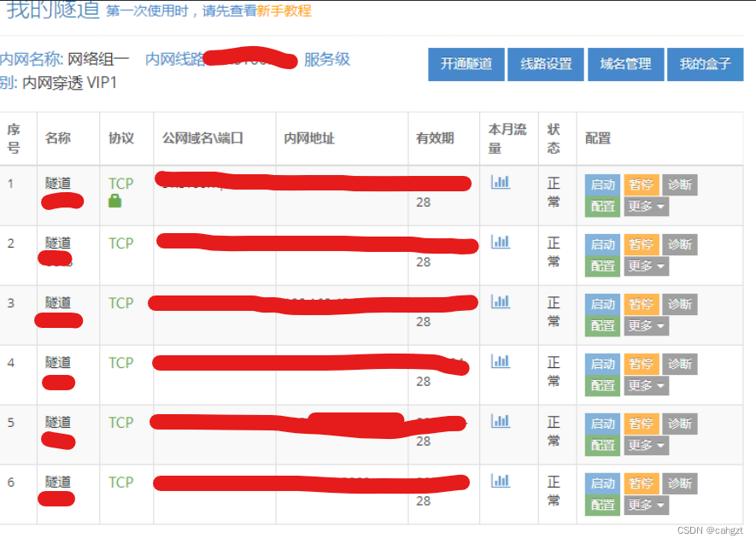The width and height of the screenshot is (756, 544).
Task: Open 配置 for tunnel 5
Action: click(603, 445)
